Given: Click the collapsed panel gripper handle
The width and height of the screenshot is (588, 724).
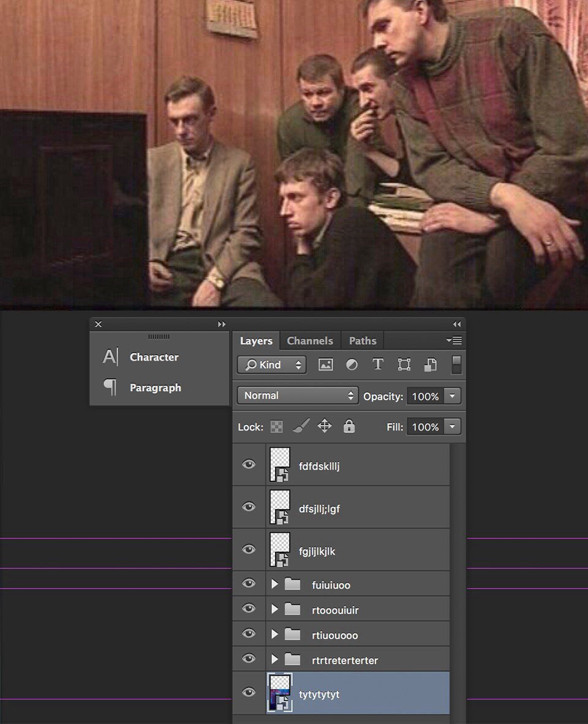Looking at the screenshot, I should coord(159,337).
